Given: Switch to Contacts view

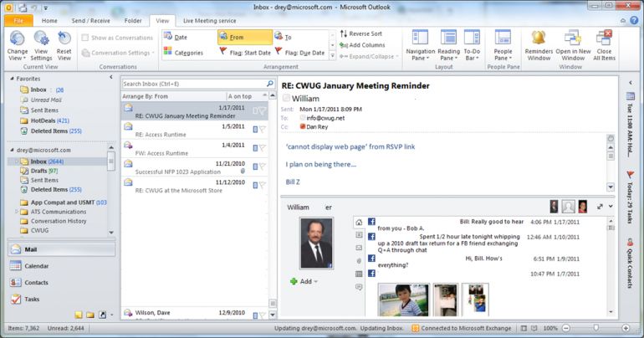Looking at the screenshot, I should coord(61,283).
